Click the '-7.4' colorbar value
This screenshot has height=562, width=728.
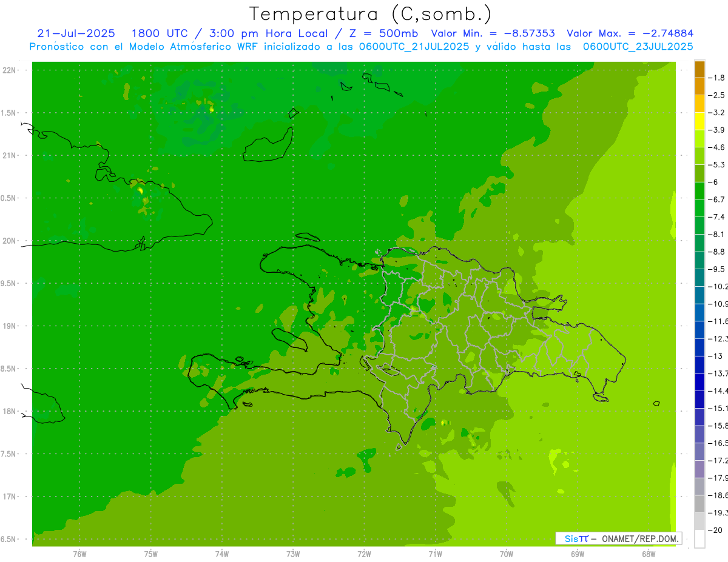click(x=716, y=217)
